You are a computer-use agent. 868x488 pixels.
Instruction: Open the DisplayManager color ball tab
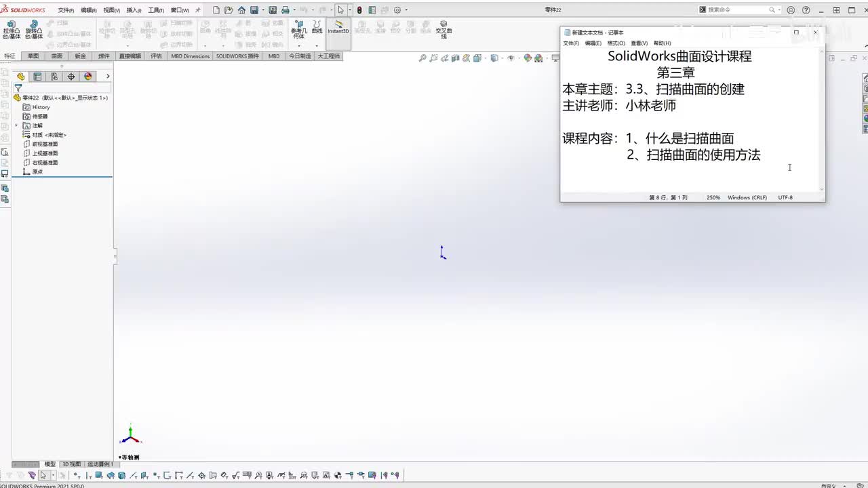[x=88, y=77]
